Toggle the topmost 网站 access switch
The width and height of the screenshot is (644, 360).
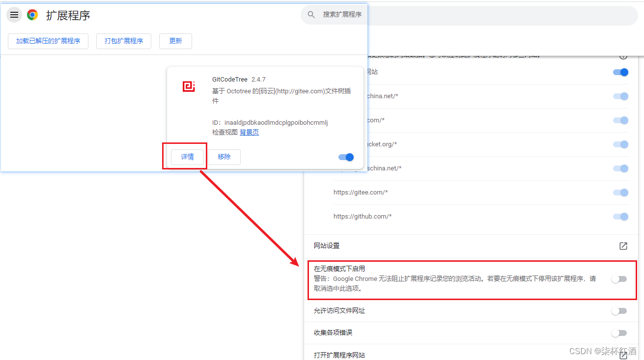pos(621,72)
